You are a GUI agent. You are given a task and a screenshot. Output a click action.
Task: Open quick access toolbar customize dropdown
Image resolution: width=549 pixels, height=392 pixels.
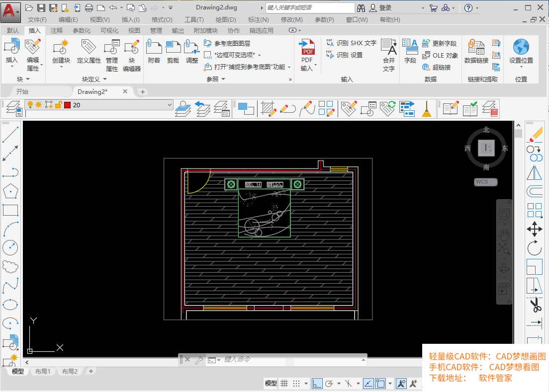171,7
